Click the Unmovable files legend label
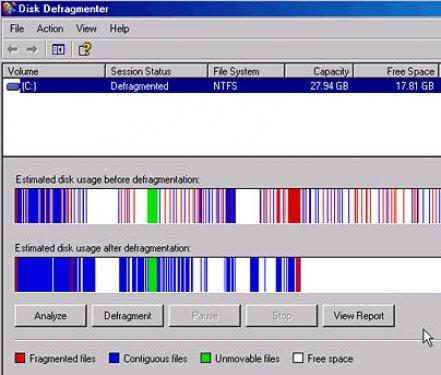This screenshot has width=441, height=375. (247, 358)
